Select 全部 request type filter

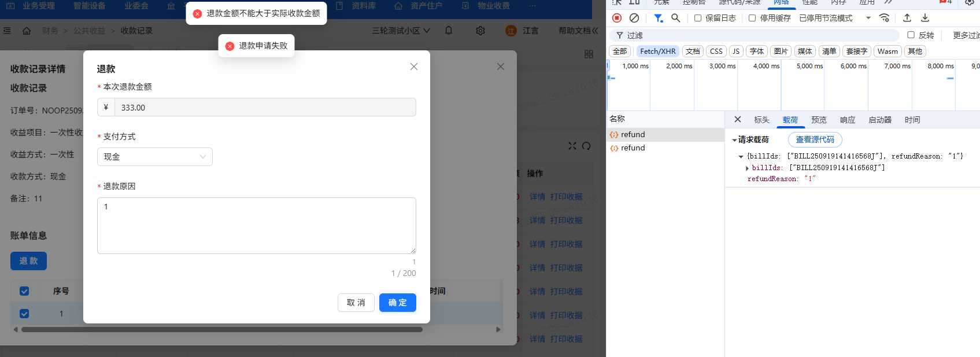click(620, 51)
